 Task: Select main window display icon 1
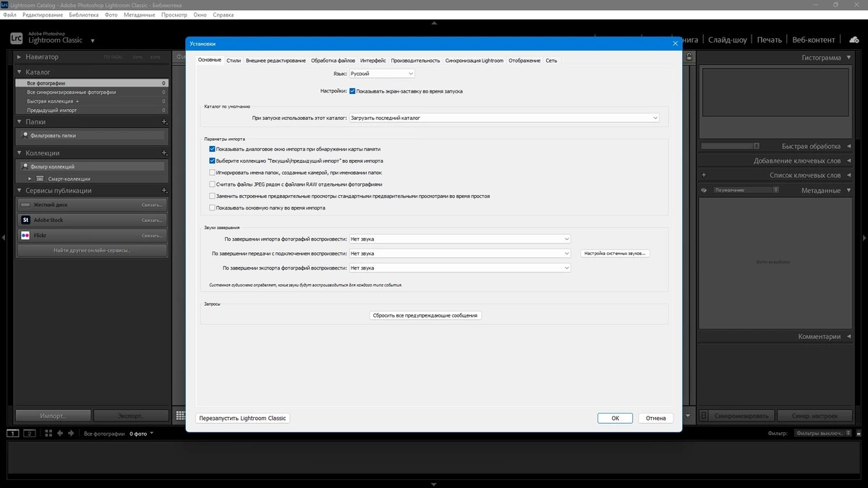[13, 433]
